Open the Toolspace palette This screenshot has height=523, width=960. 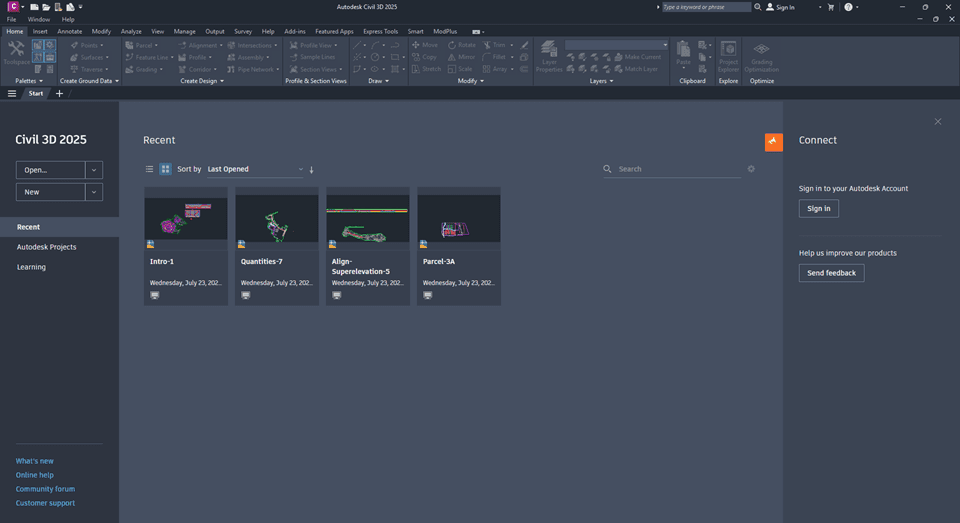click(15, 52)
